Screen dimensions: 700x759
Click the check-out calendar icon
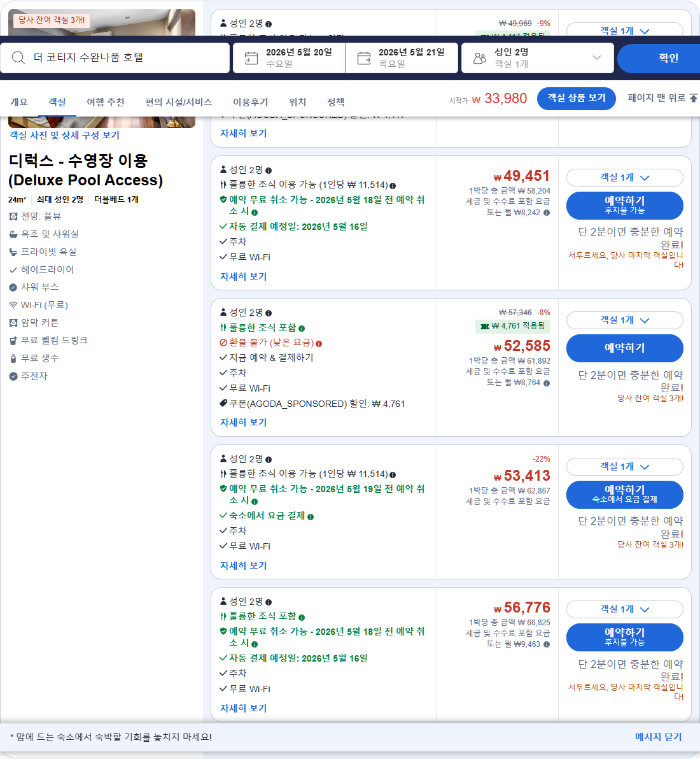(x=364, y=58)
